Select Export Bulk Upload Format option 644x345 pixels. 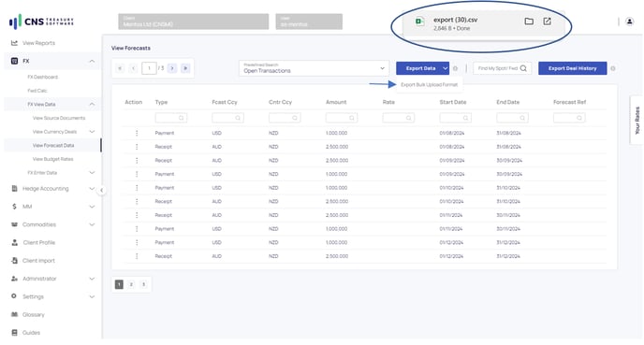[429, 85]
